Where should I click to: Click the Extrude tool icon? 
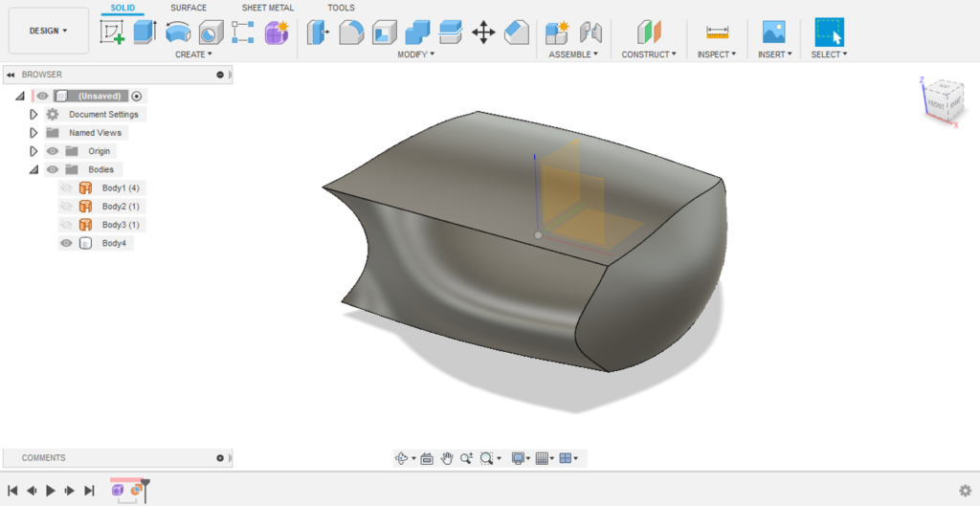(145, 33)
